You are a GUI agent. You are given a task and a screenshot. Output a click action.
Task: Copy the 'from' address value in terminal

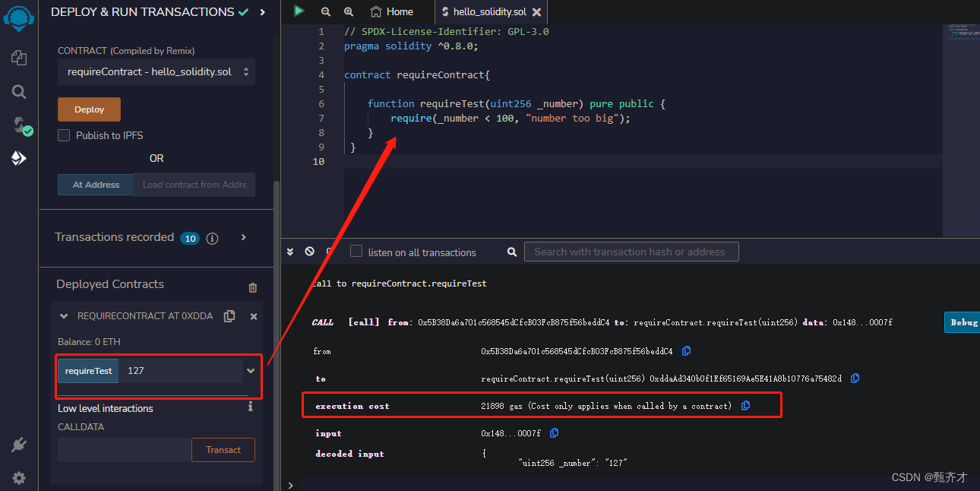(686, 351)
